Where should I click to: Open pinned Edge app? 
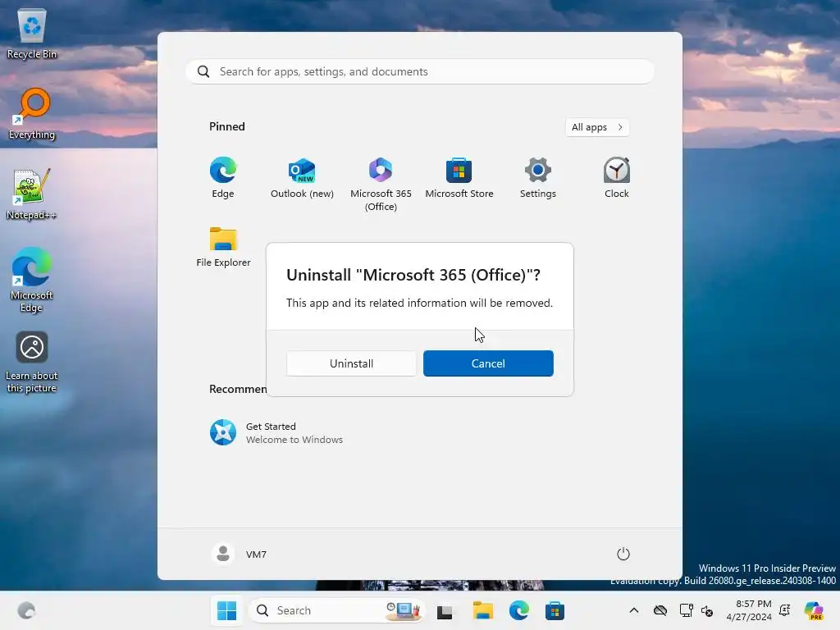click(223, 178)
